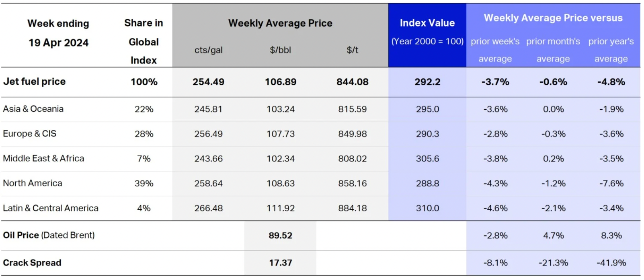644x280 pixels.
Task: Click the Share in Global Index header
Action: click(144, 42)
